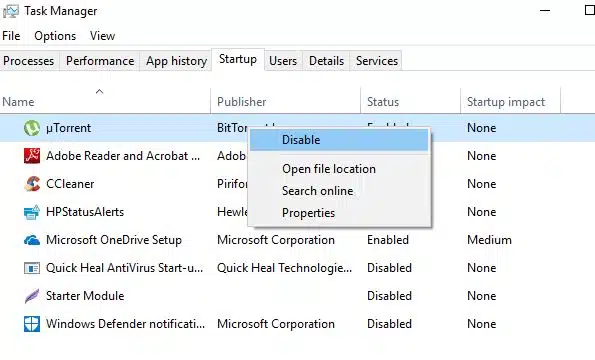Click the Microsoft OneDrive cloud icon

32,240
